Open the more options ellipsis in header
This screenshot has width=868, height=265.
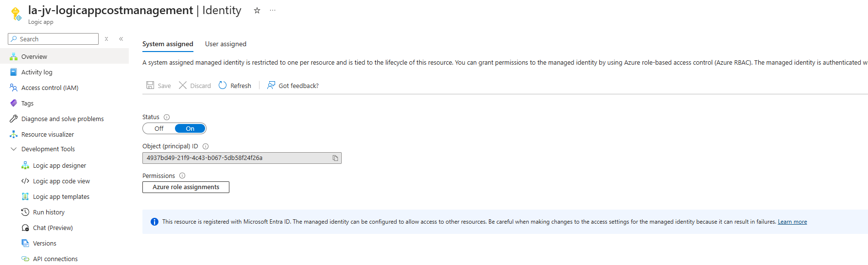(x=273, y=10)
